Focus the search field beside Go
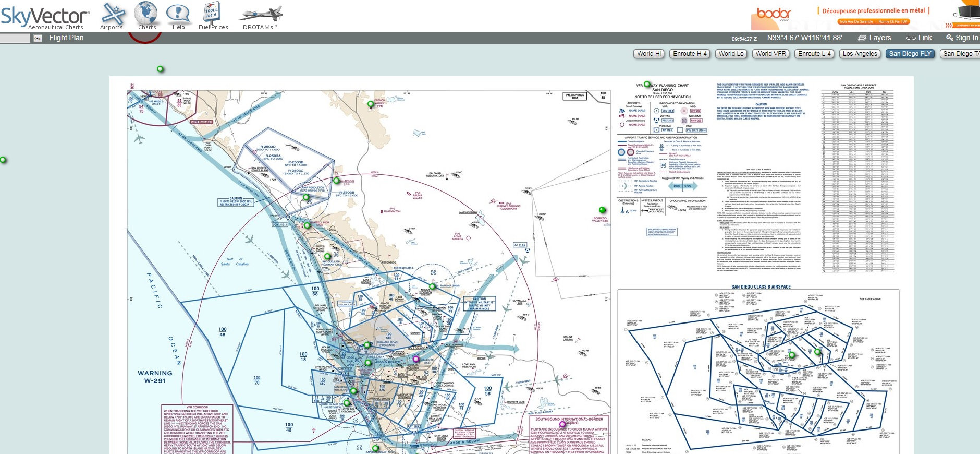 [x=15, y=38]
